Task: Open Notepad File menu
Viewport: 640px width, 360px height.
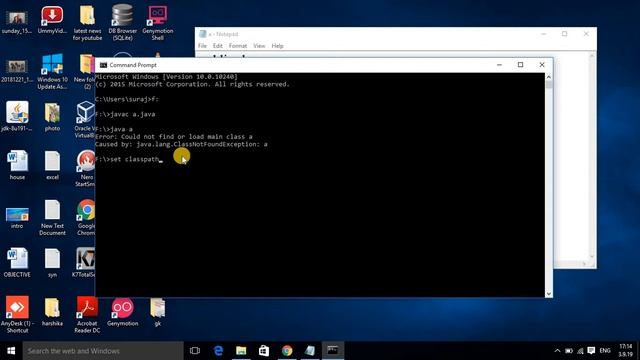Action: click(x=202, y=46)
